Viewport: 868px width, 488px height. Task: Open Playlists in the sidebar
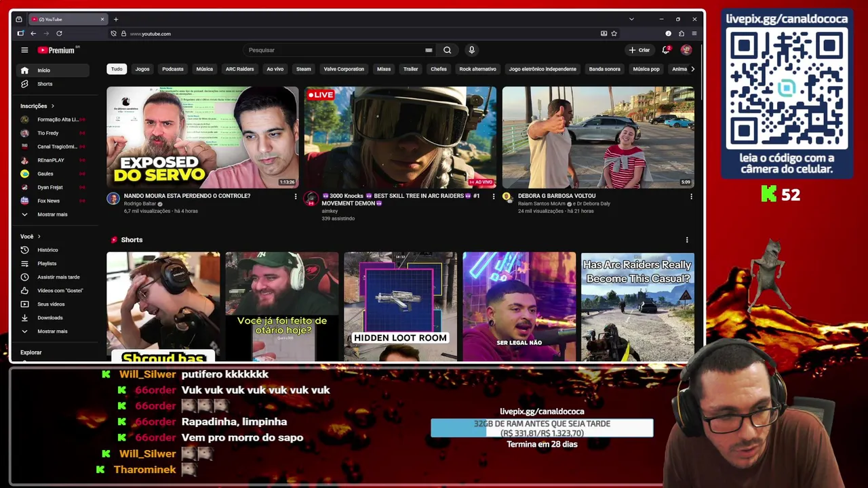53,264
